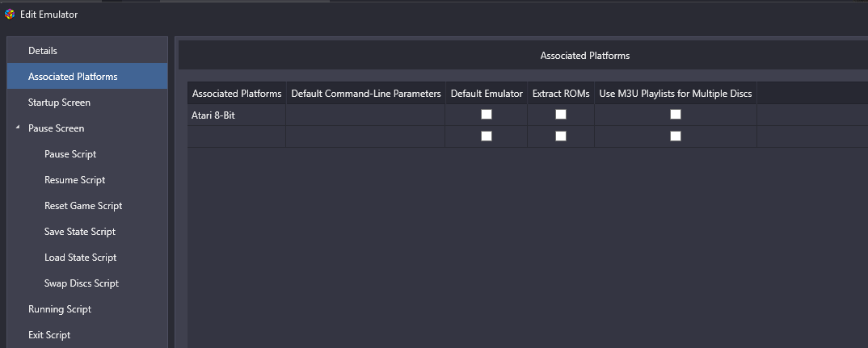The image size is (868, 348).
Task: Check Extract ROMs for Atari 8-Bit
Action: 561,115
